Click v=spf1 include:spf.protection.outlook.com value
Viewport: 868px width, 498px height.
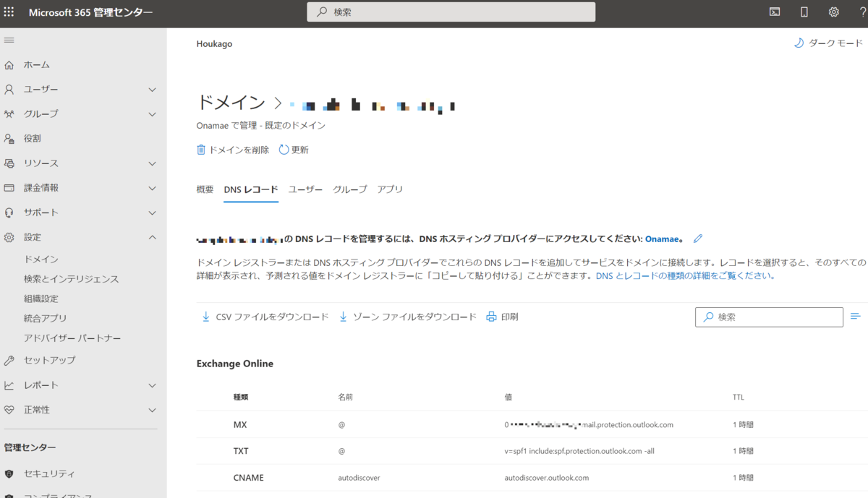click(580, 451)
